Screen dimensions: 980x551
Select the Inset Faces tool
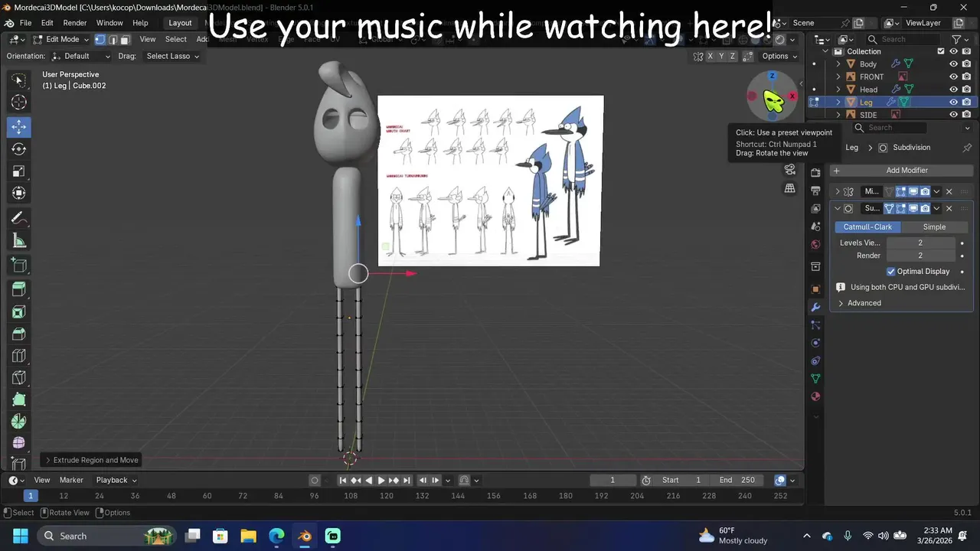click(19, 311)
